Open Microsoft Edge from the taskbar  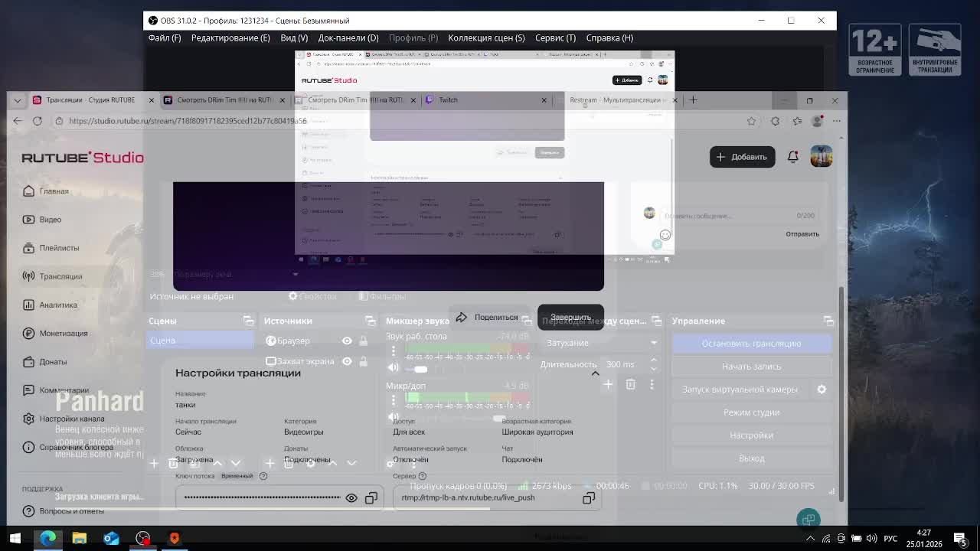tap(47, 538)
